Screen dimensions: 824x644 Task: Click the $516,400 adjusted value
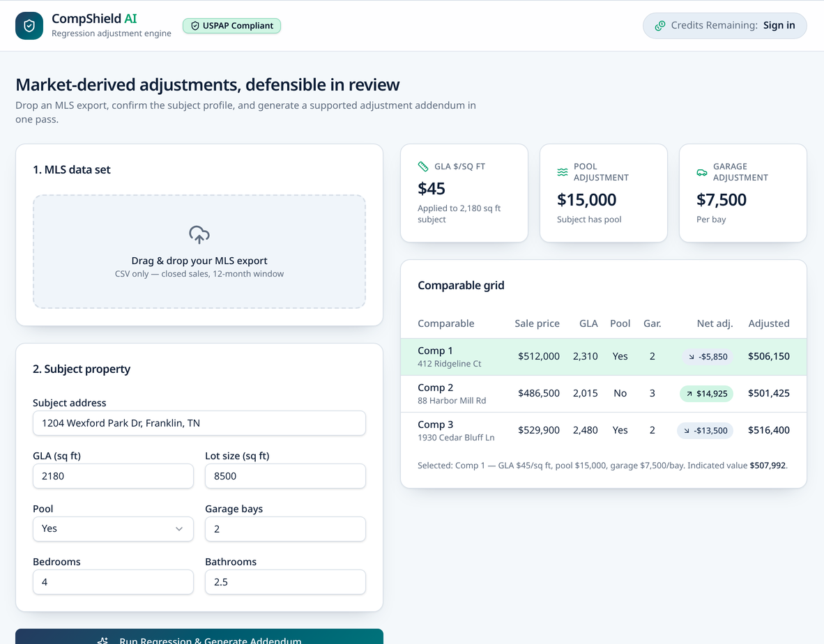click(769, 430)
